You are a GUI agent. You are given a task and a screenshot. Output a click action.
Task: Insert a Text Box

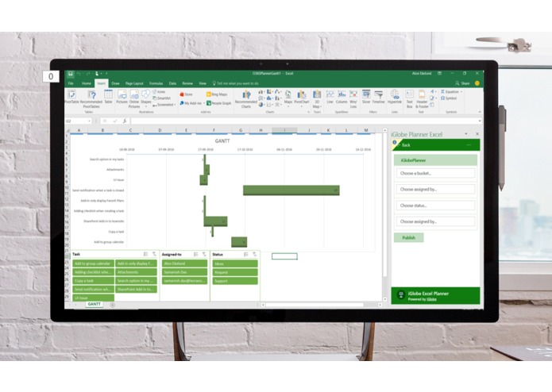(x=409, y=98)
